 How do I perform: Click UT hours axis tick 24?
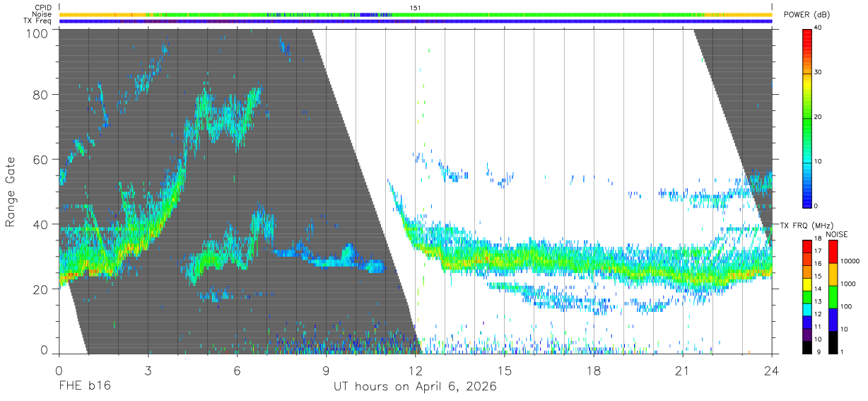pyautogui.click(x=772, y=371)
